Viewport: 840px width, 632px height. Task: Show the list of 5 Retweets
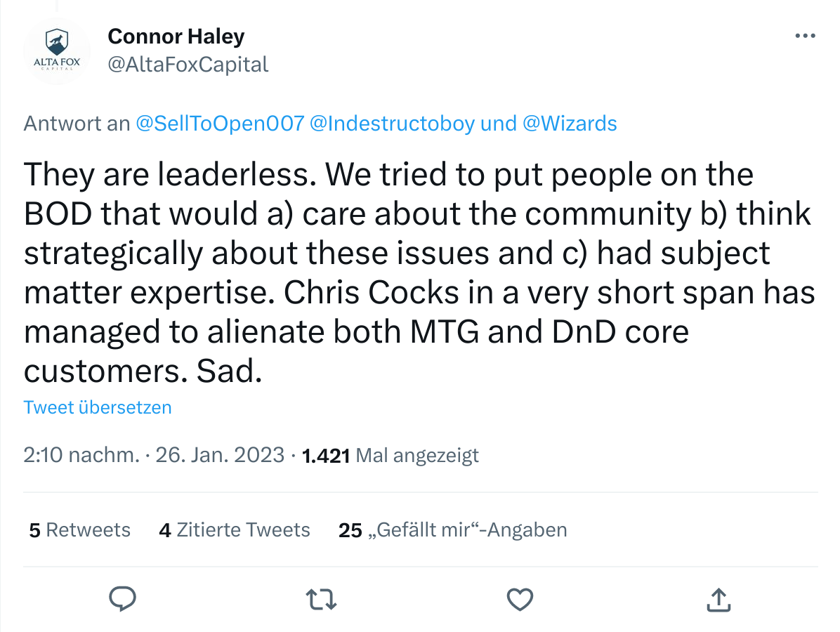[79, 529]
